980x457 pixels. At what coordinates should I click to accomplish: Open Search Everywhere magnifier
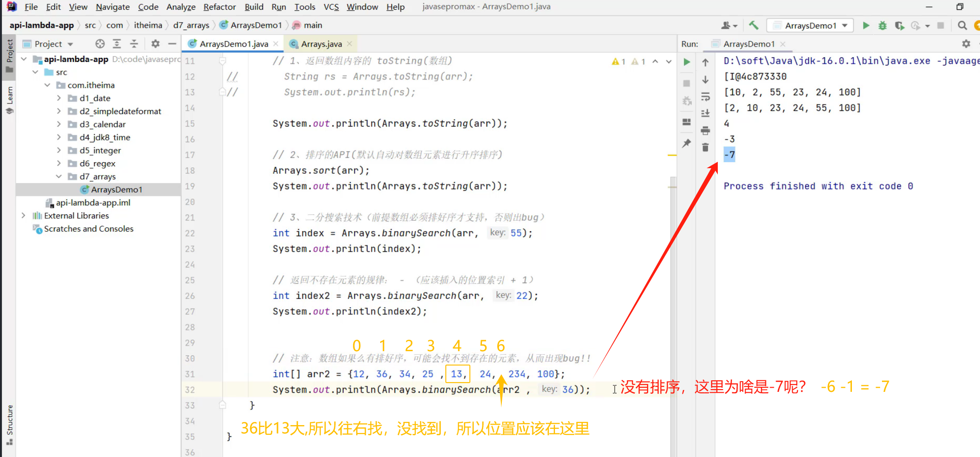tap(962, 25)
